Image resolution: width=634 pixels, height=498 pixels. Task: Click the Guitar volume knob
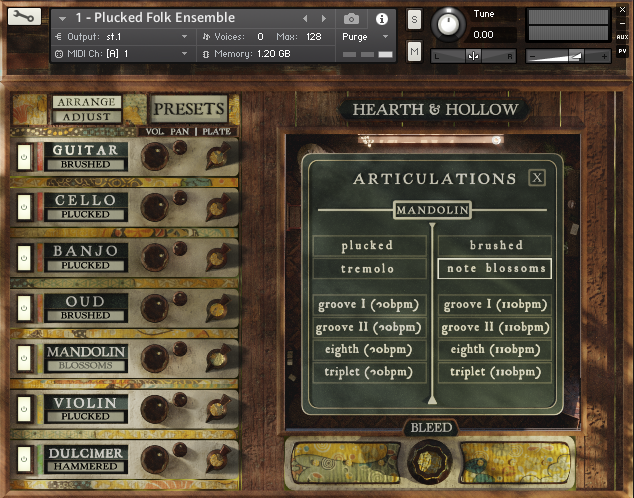155,156
